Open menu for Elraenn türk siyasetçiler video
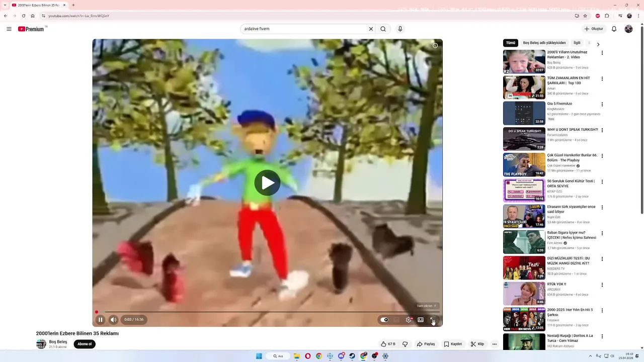644x362 pixels. coord(602,208)
